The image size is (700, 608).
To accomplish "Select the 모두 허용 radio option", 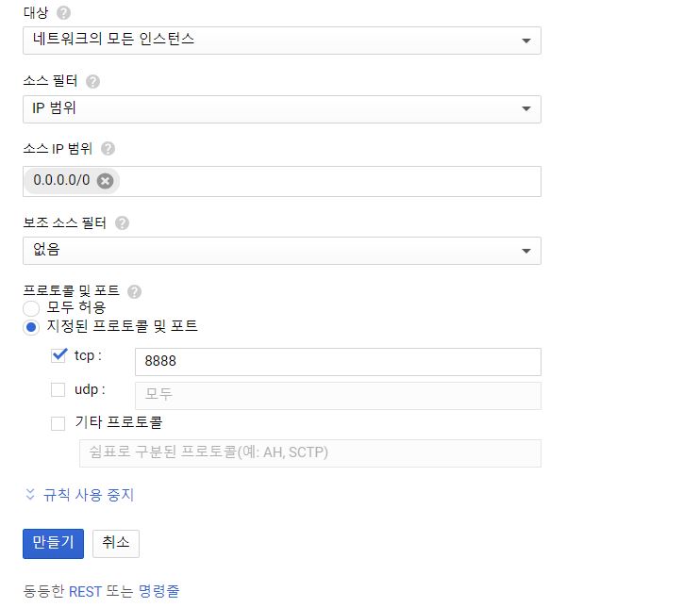I will [31, 308].
